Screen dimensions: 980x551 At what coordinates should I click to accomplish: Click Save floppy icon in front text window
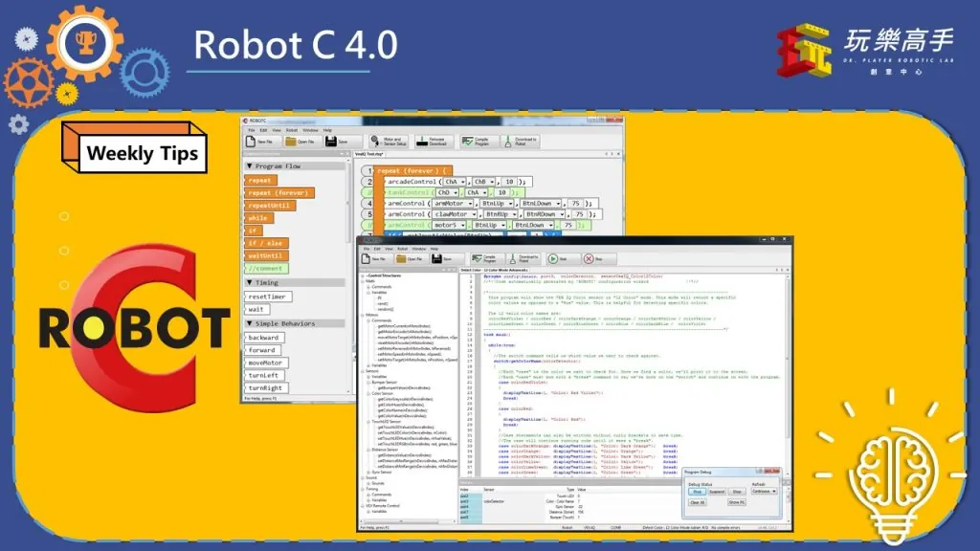pyautogui.click(x=436, y=258)
